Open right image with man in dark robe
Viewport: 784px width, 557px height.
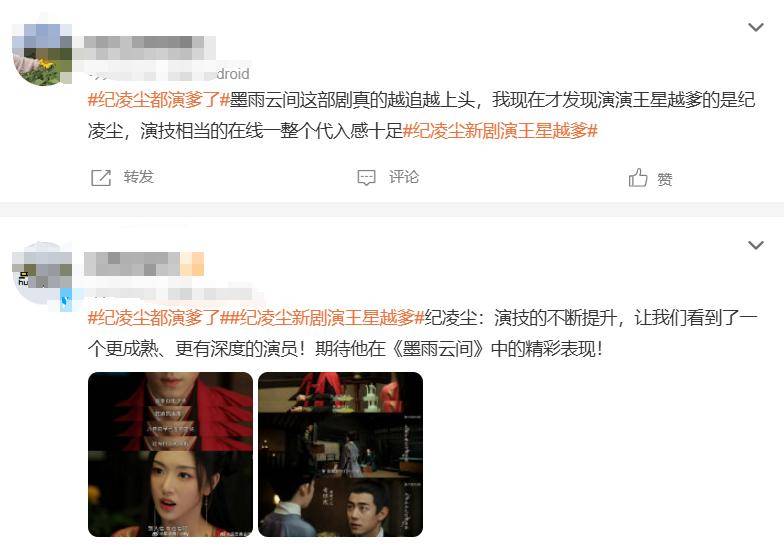[x=340, y=454]
